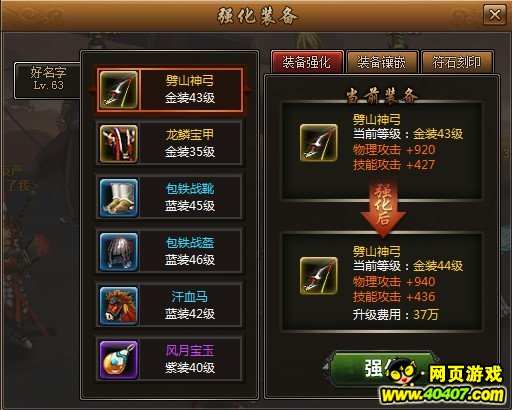The height and width of the screenshot is (410, 512).
Task: Close the 强化装备 window
Action: pyautogui.click(x=495, y=15)
